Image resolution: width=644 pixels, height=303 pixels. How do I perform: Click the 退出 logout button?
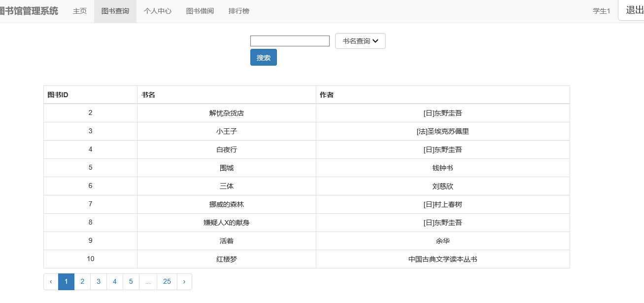coord(631,10)
